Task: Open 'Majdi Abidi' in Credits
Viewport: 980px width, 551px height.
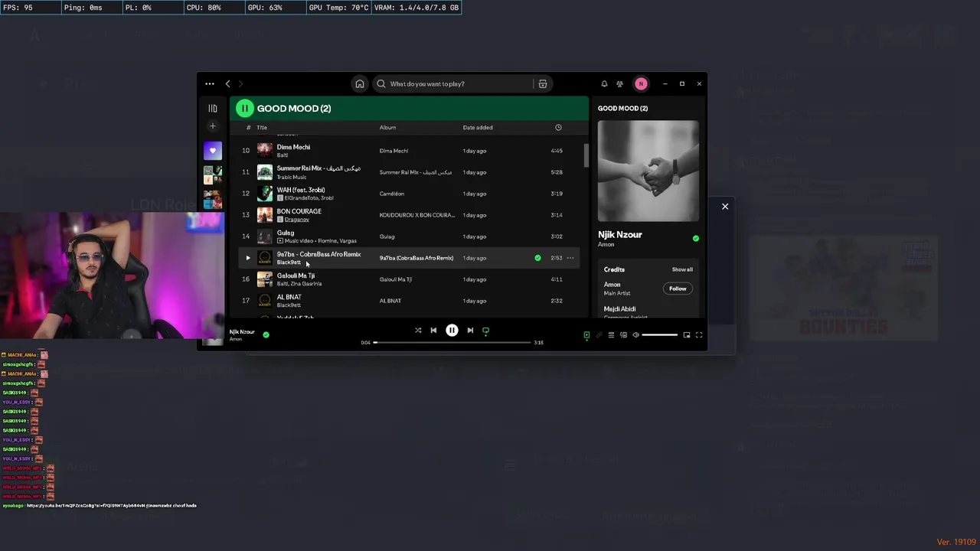Action: (619, 309)
